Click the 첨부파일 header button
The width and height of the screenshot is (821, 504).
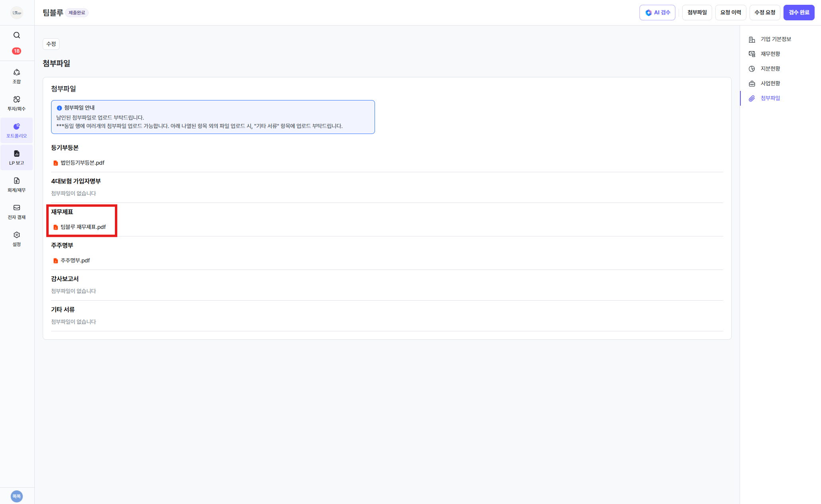(x=697, y=13)
